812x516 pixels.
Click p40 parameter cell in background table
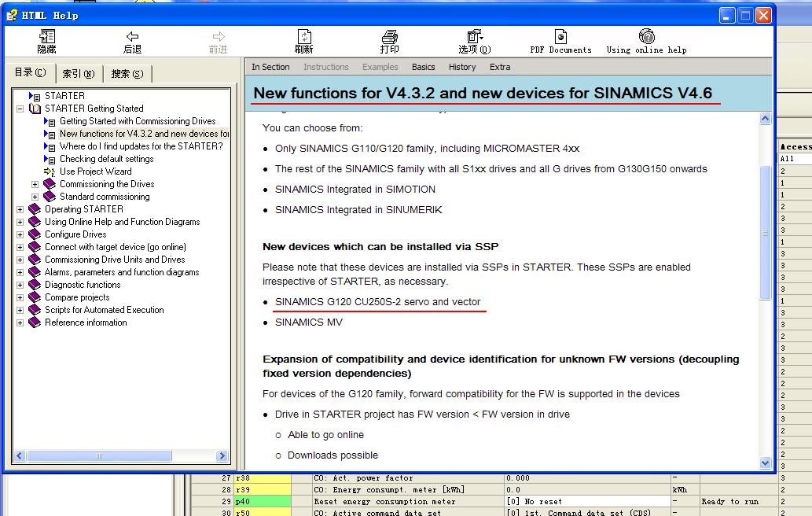(x=263, y=502)
